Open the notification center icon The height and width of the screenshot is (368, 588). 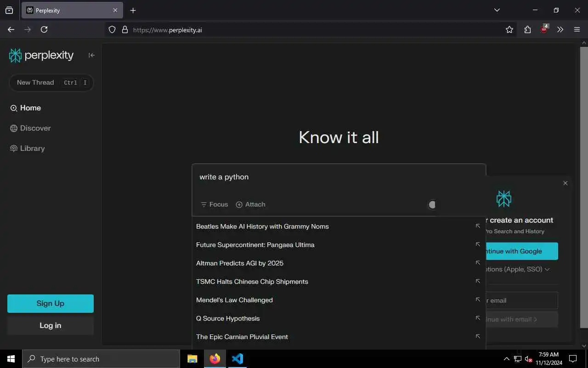pyautogui.click(x=573, y=359)
